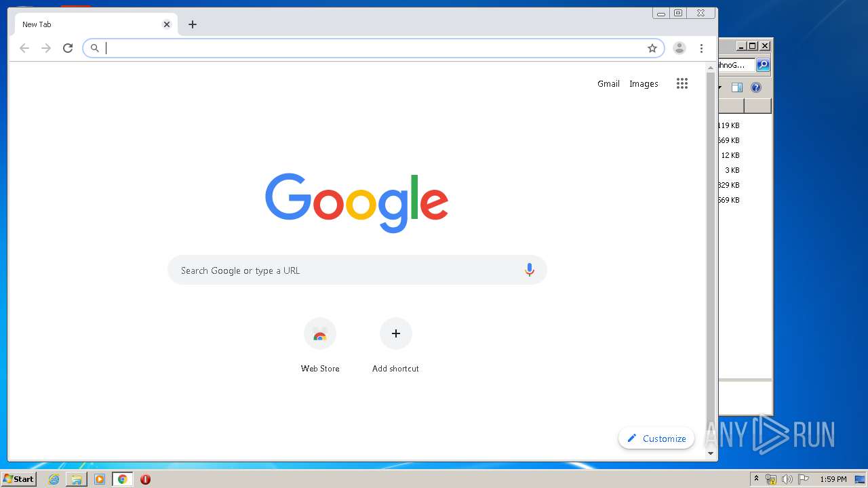
Task: Click the 1:59 PM clock
Action: coord(833,479)
